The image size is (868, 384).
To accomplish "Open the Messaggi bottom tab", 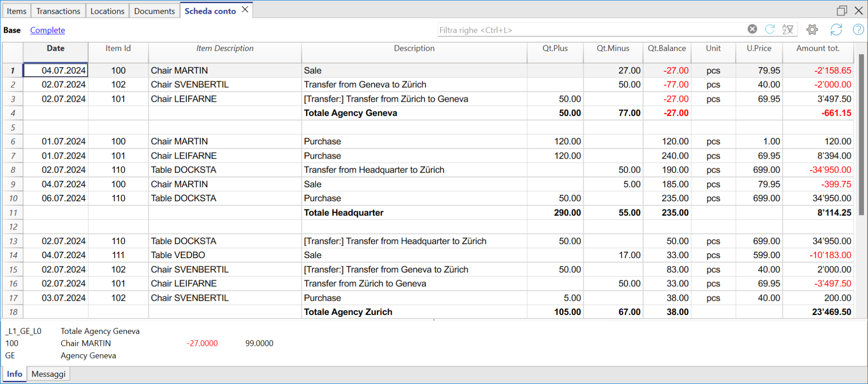I will [48, 374].
